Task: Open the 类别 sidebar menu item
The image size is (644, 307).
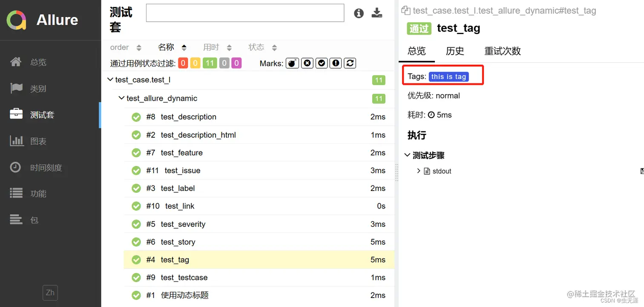Action: click(x=50, y=89)
